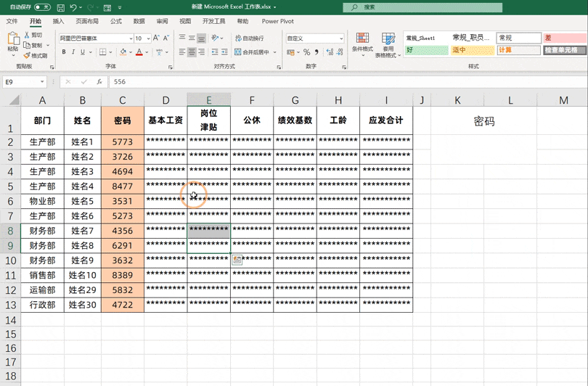The height and width of the screenshot is (386, 588).
Task: Click the search box (搜索)
Action: click(x=422, y=7)
